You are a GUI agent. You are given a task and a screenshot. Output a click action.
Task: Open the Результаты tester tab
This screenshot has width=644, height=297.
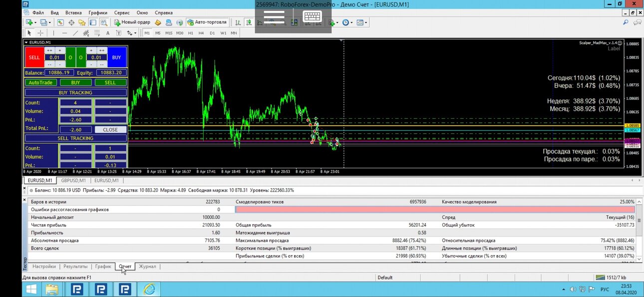pos(75,267)
